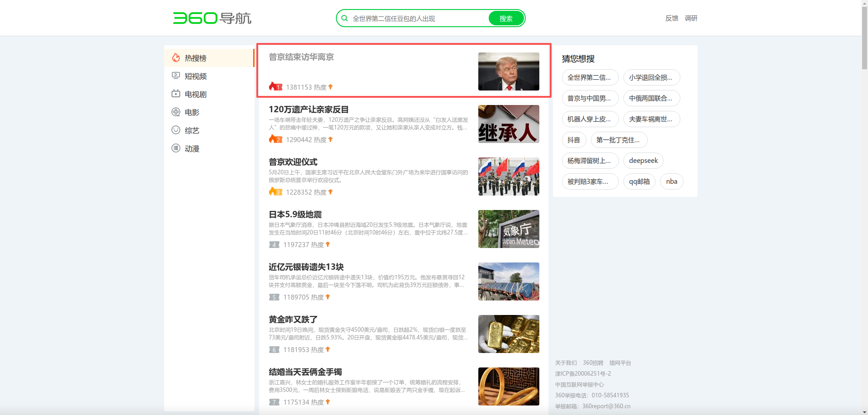Select suggestion tag 全世界第二信...
The width and height of the screenshot is (868, 415).
pyautogui.click(x=590, y=77)
